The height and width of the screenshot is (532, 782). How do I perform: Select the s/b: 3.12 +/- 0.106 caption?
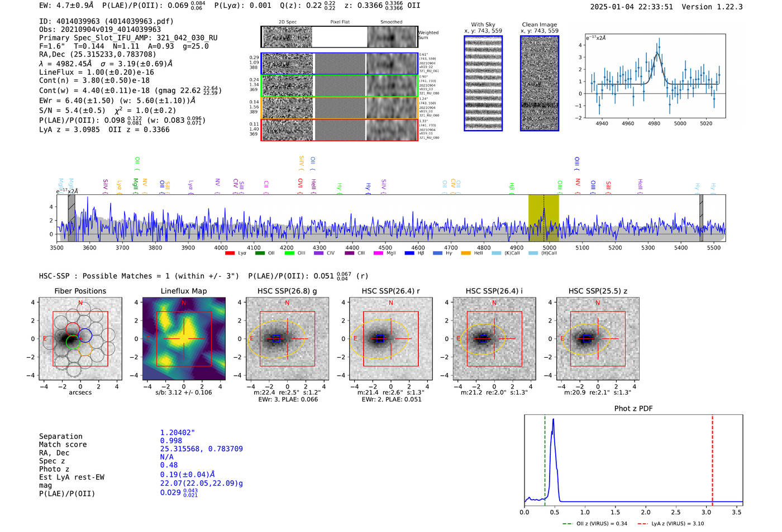pos(184,392)
